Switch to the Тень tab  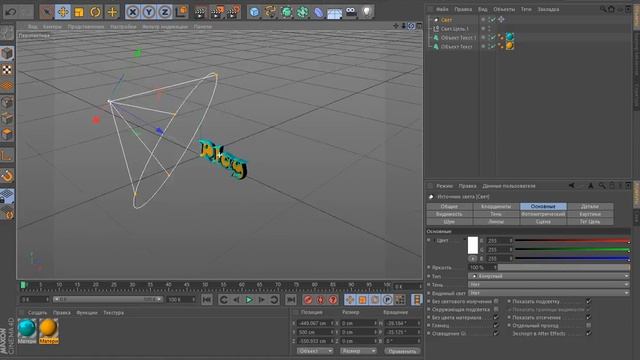click(496, 214)
